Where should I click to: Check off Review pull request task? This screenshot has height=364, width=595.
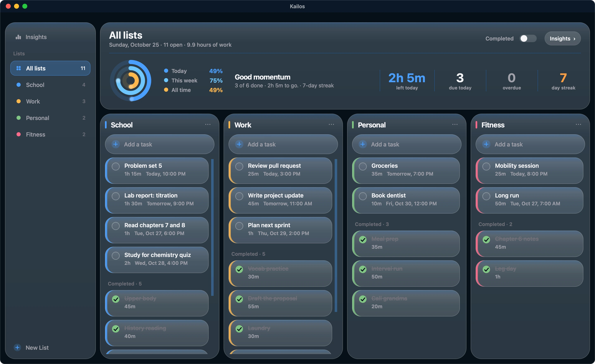(239, 167)
